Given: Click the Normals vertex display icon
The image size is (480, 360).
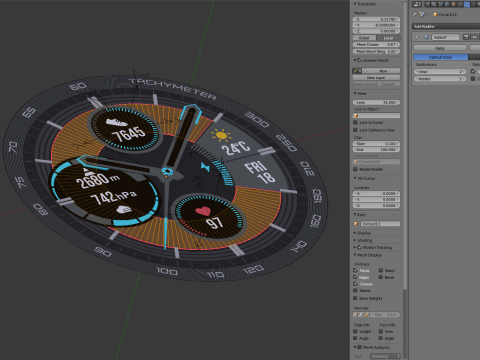Looking at the screenshot, I should click(x=355, y=315).
